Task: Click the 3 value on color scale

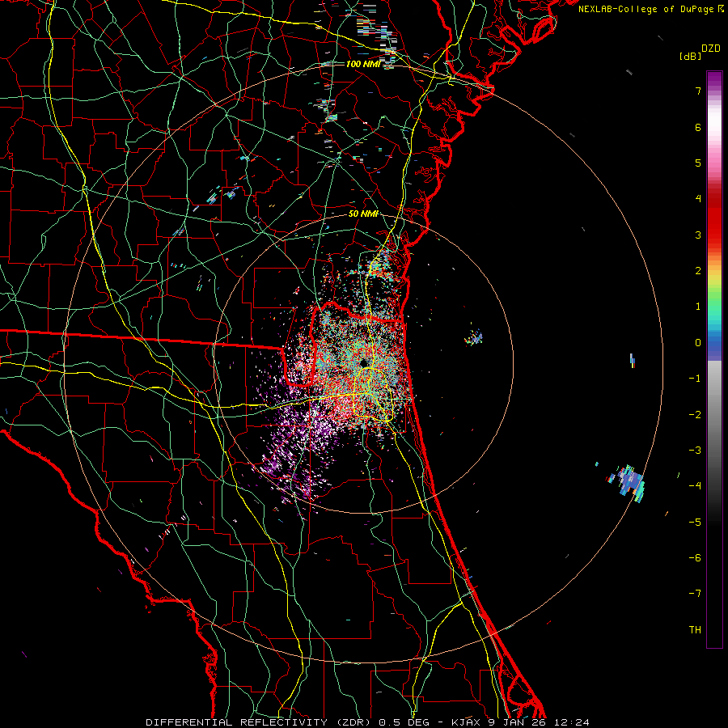Action: pyautogui.click(x=698, y=235)
